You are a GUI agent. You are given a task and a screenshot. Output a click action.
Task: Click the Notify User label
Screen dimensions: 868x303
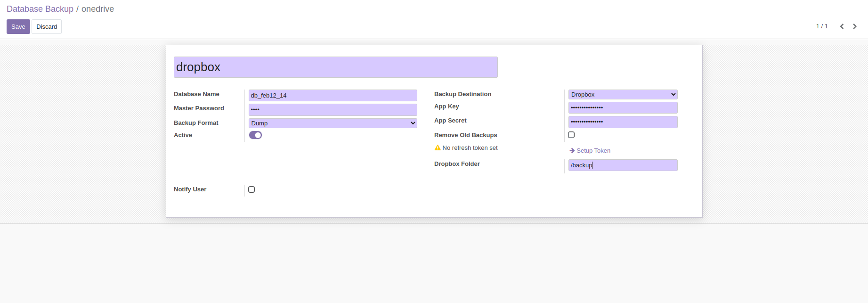point(190,189)
